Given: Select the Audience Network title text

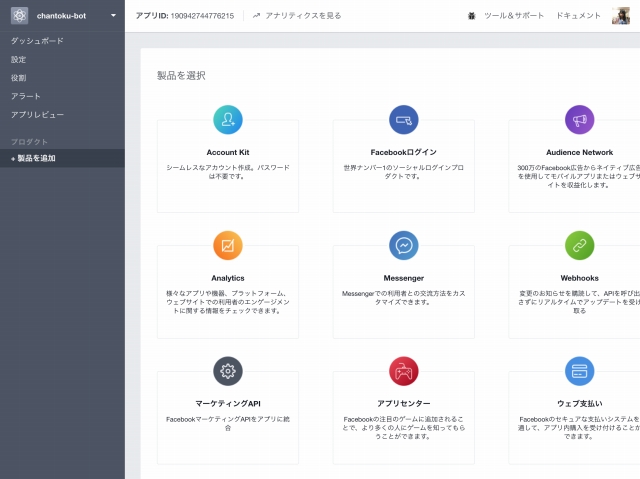Looking at the screenshot, I should [x=580, y=152].
